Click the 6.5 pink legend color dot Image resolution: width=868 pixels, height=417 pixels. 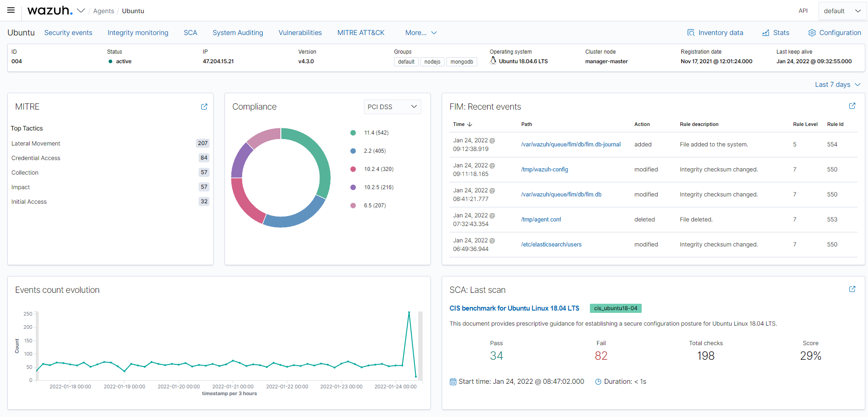click(353, 206)
